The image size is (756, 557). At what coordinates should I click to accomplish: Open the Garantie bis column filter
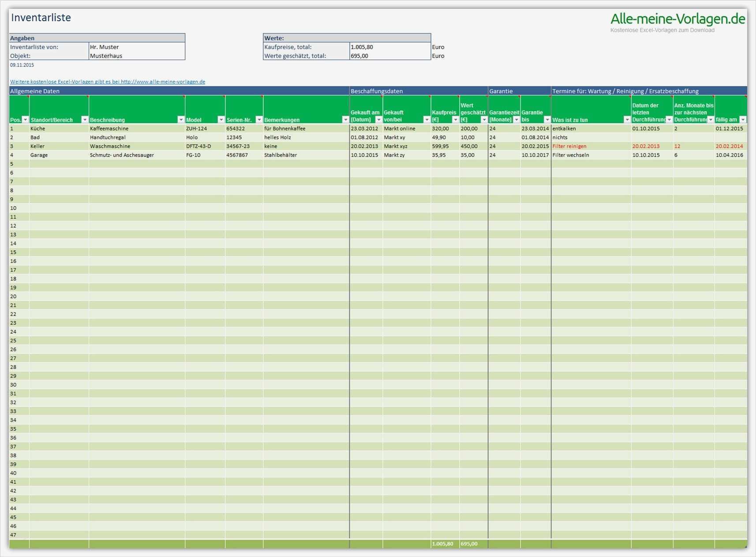pyautogui.click(x=547, y=120)
